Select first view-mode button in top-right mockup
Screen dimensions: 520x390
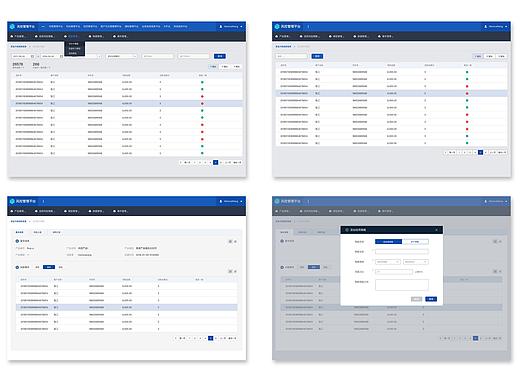(x=478, y=56)
